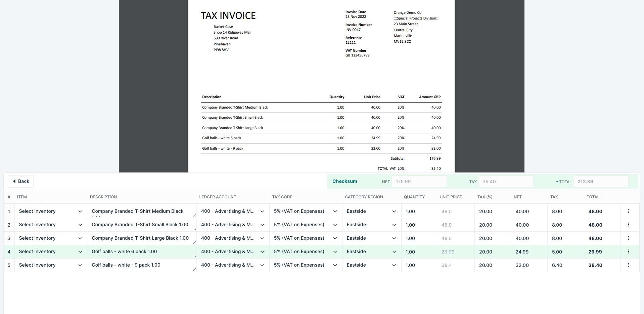The image size is (644, 314).
Task: Open the Select inventory dropdown in row 1
Action: (x=51, y=211)
